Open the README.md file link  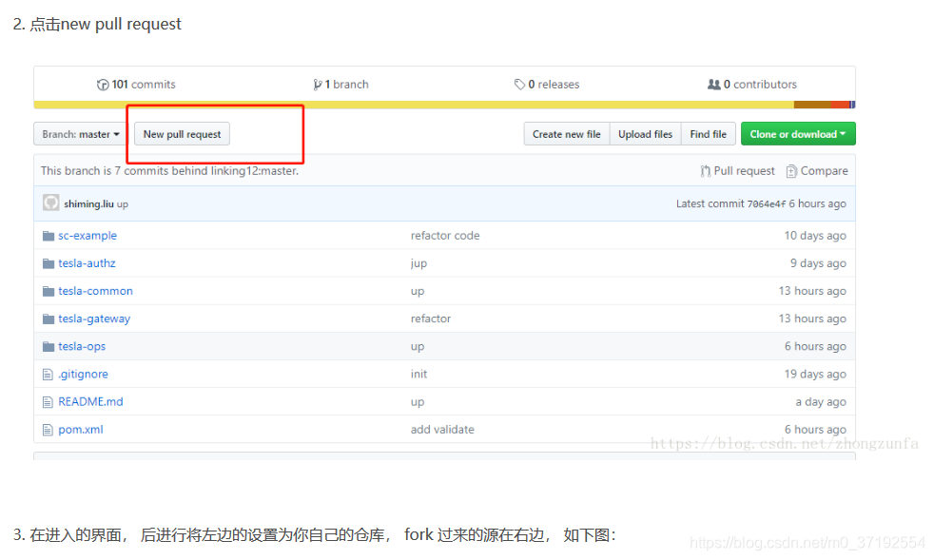pos(90,402)
